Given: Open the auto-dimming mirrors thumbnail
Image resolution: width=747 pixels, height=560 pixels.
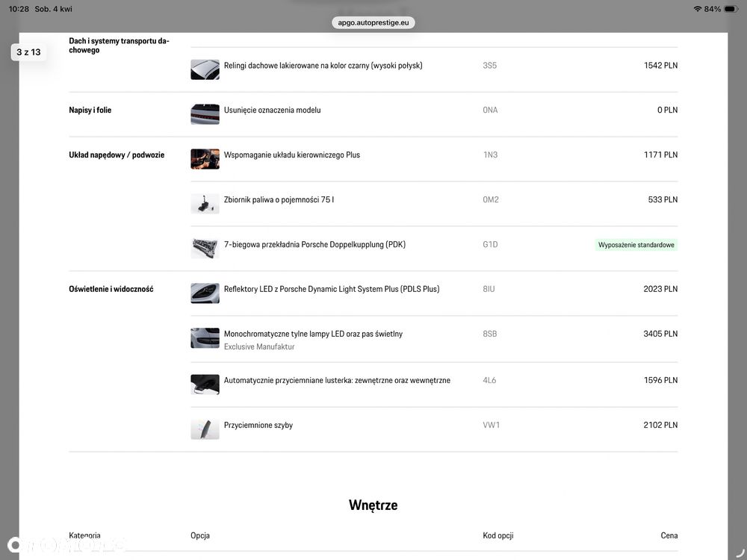Looking at the screenshot, I should click(x=205, y=385).
